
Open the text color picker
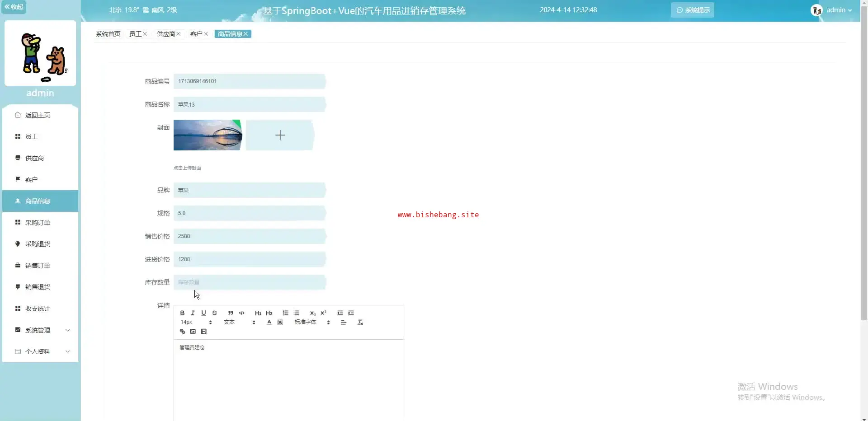(x=269, y=323)
